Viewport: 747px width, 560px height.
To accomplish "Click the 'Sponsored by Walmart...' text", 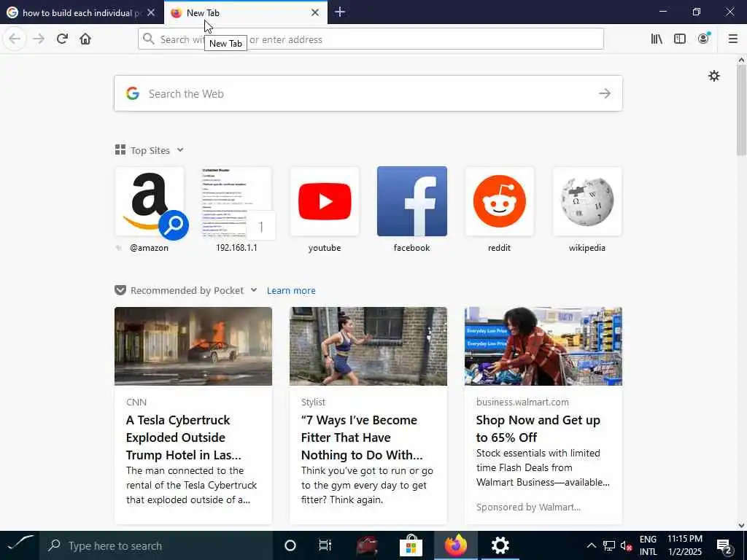I will click(x=528, y=507).
